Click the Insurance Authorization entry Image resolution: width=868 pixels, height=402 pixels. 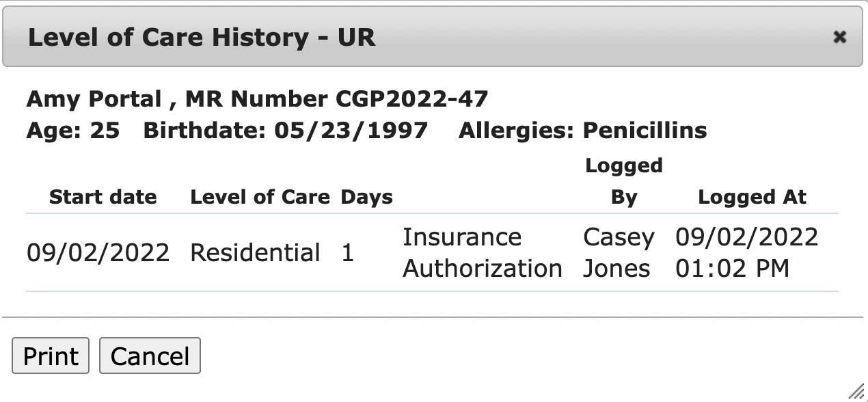point(482,253)
